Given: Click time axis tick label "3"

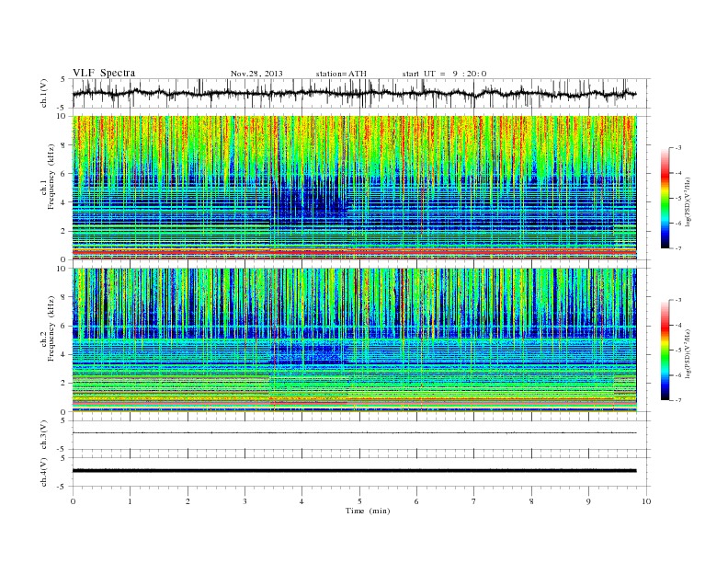Looking at the screenshot, I should [245, 501].
